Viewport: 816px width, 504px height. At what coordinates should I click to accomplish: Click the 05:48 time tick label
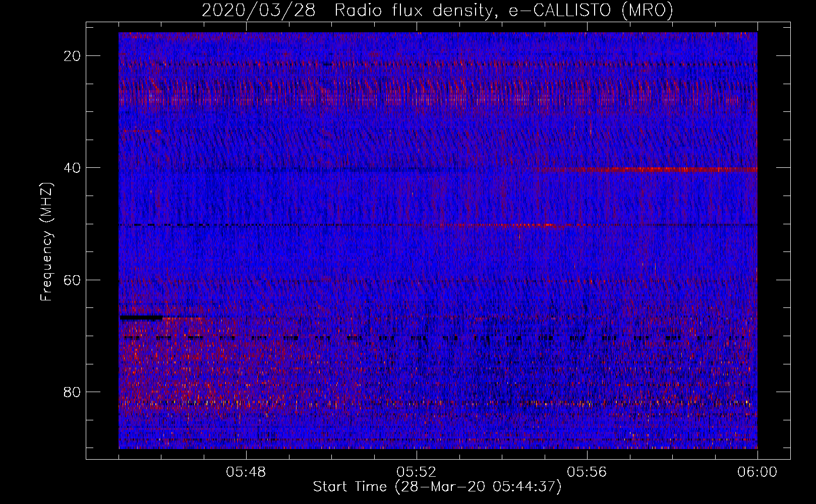pyautogui.click(x=246, y=472)
